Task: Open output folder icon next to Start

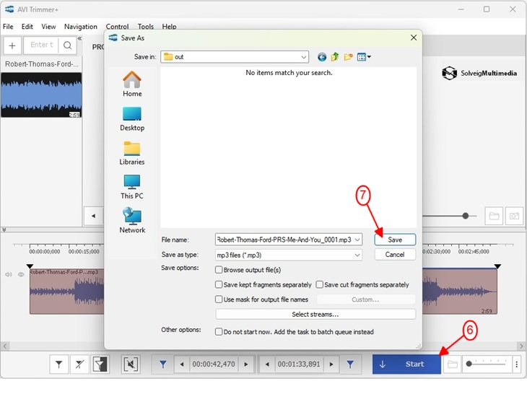Action: point(453,364)
